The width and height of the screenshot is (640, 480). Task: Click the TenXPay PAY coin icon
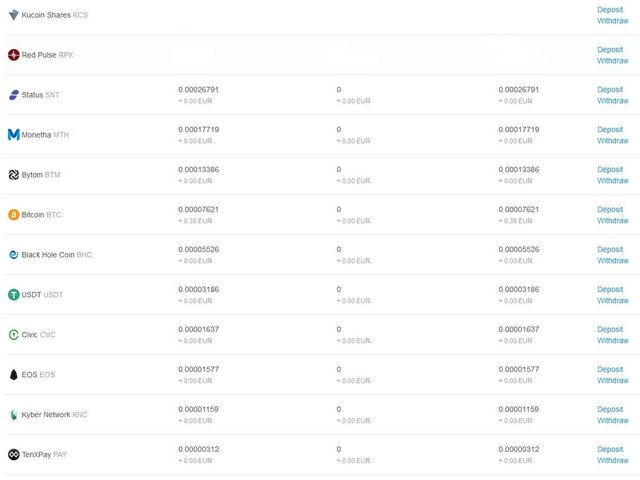point(13,454)
